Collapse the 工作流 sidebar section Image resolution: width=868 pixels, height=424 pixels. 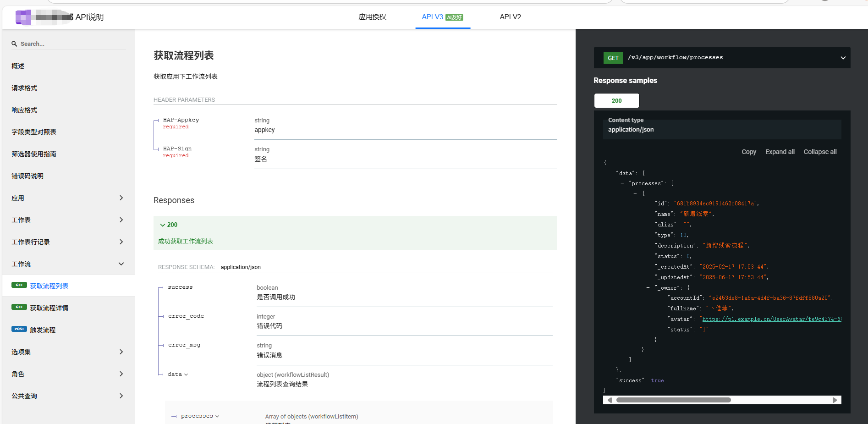121,264
